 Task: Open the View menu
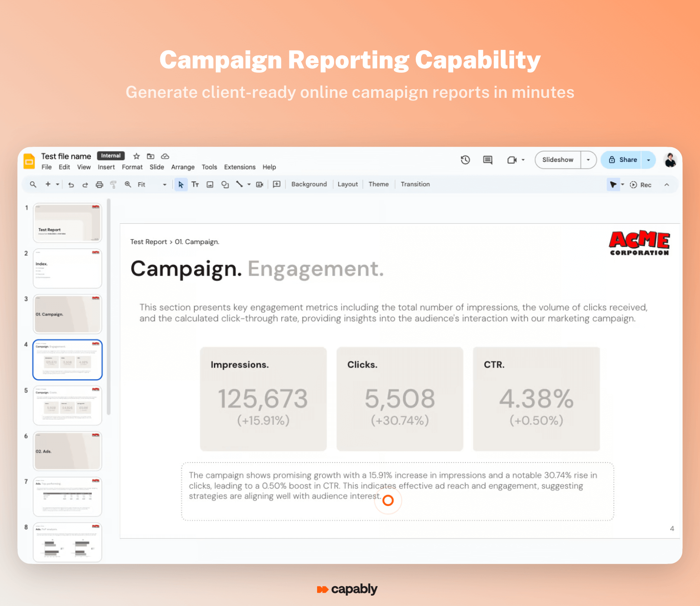(84, 167)
